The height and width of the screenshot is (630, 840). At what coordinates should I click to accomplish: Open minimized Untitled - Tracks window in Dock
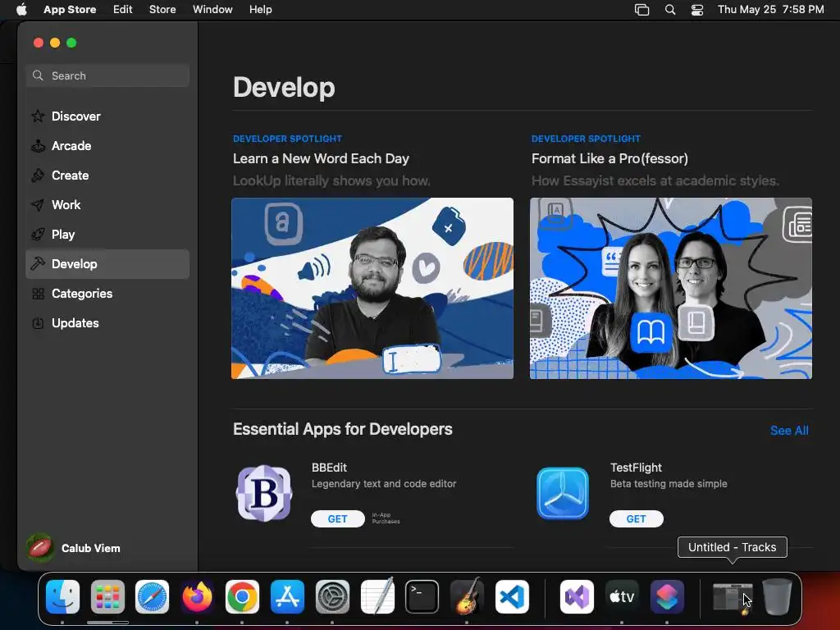coord(733,597)
